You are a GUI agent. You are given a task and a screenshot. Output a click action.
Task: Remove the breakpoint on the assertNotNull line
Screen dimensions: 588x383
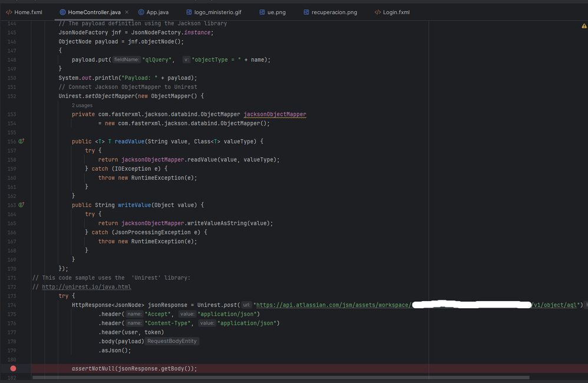(x=13, y=368)
